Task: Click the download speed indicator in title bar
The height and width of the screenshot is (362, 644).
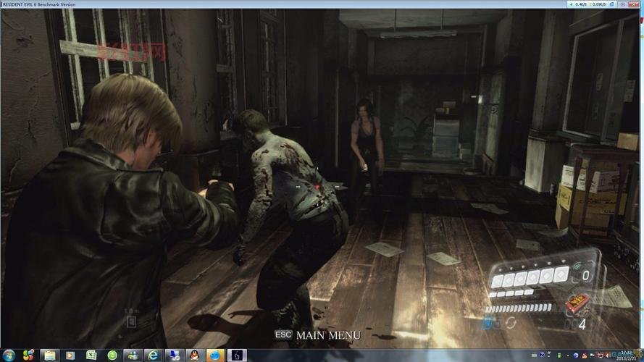Action: coord(578,4)
